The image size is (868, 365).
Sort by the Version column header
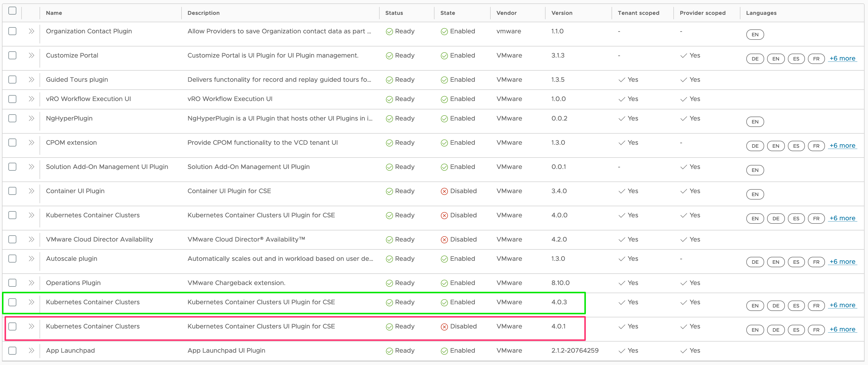[562, 13]
